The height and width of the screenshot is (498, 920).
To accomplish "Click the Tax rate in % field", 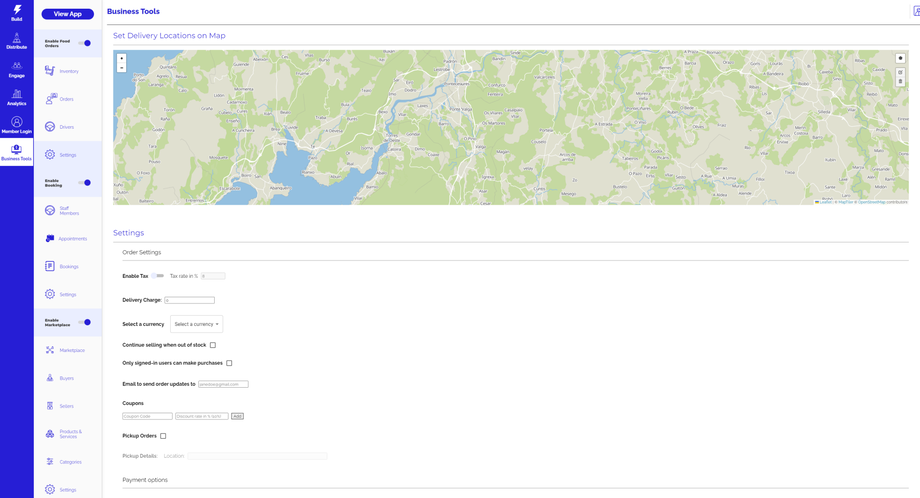I will coord(213,276).
